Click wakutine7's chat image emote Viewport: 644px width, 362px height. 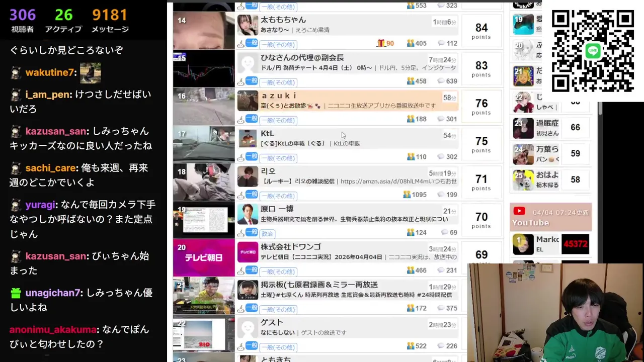click(x=90, y=73)
